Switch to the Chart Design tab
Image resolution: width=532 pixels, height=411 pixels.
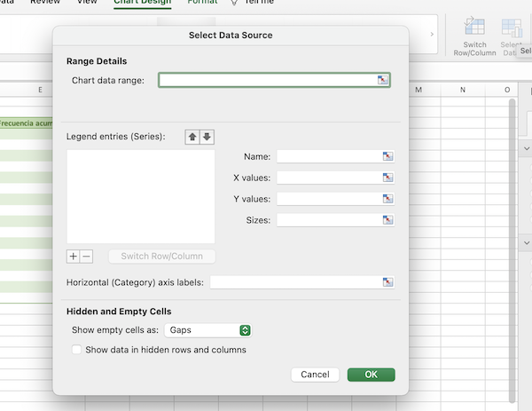pyautogui.click(x=142, y=3)
